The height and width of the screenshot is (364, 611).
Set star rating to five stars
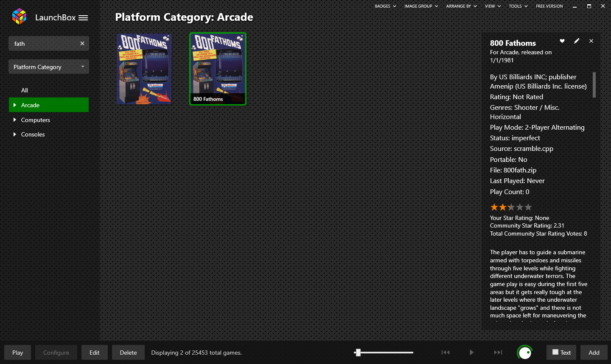(528, 207)
